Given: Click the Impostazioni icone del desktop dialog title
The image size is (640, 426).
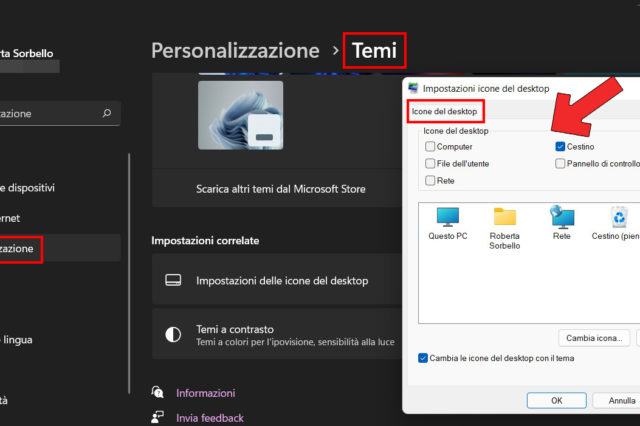Looking at the screenshot, I should (x=486, y=89).
